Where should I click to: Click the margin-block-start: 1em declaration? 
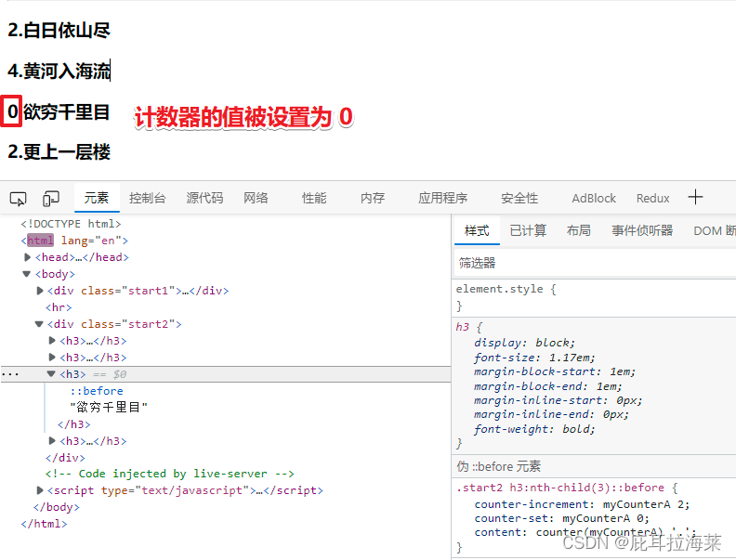[555, 371]
